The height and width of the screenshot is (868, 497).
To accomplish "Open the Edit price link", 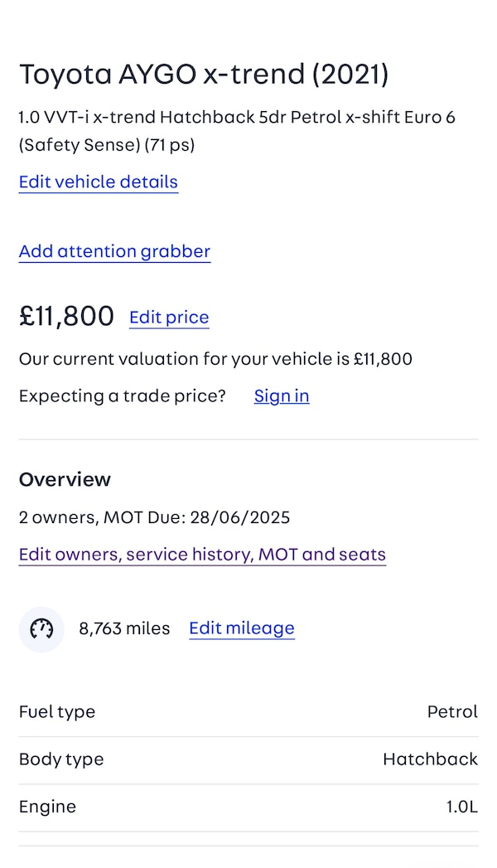I will pyautogui.click(x=169, y=317).
